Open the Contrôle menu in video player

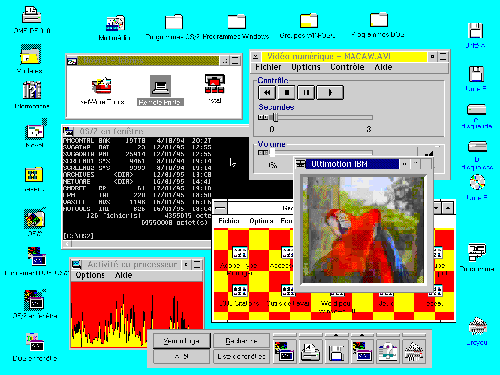347,67
